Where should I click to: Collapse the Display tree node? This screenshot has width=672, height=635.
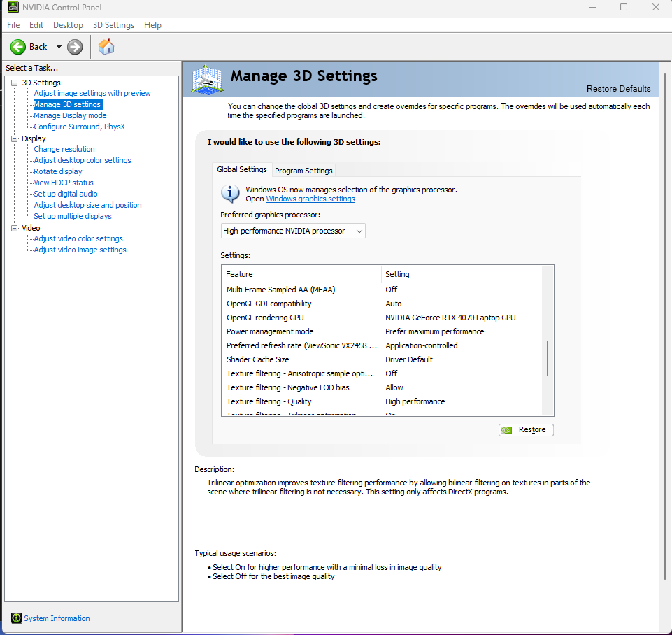(x=15, y=139)
